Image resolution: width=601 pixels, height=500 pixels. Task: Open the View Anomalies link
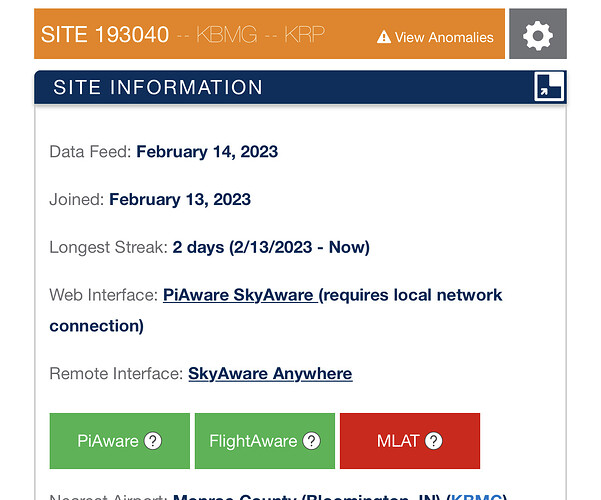point(443,37)
